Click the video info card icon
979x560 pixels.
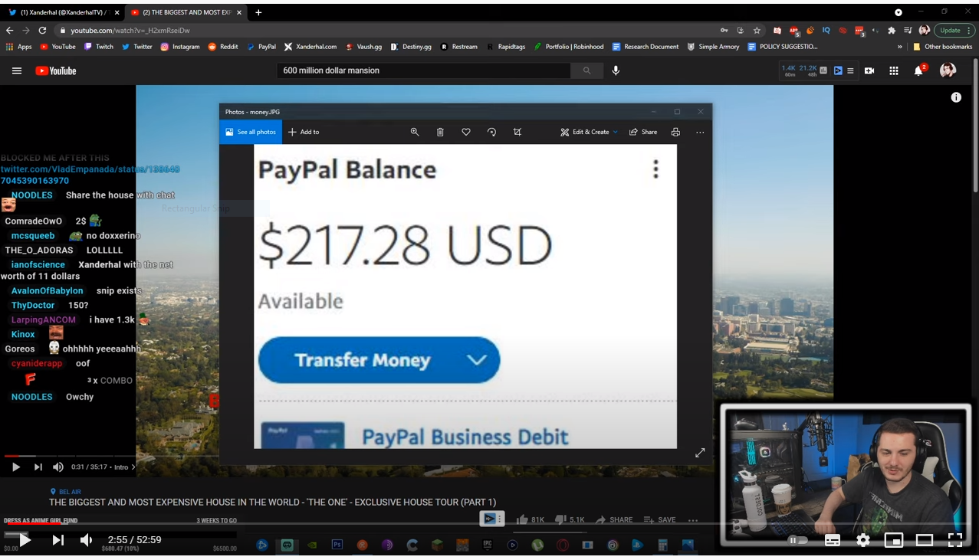[956, 97]
